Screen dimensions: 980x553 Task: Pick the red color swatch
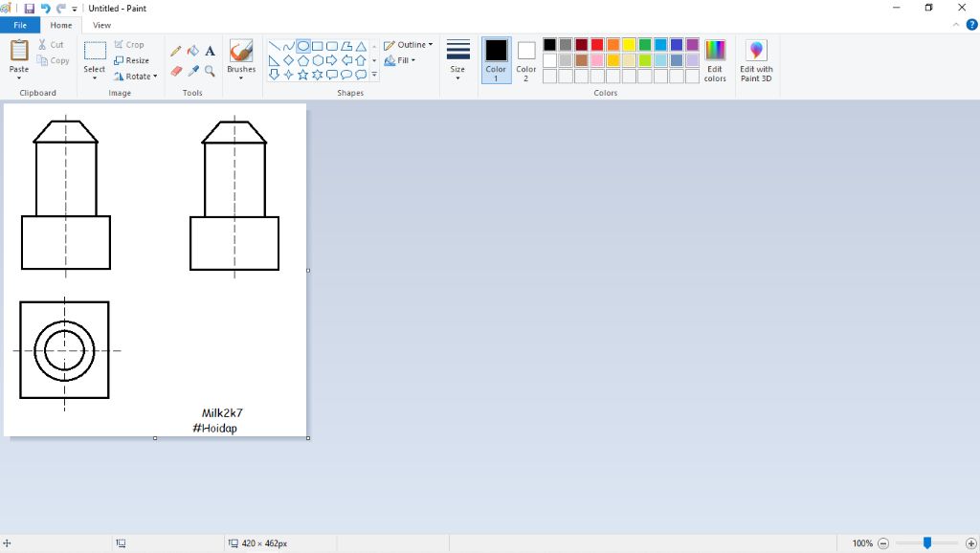pyautogui.click(x=597, y=44)
